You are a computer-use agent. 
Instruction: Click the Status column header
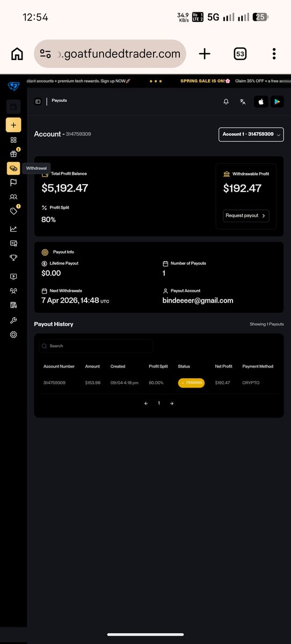[x=184, y=367]
